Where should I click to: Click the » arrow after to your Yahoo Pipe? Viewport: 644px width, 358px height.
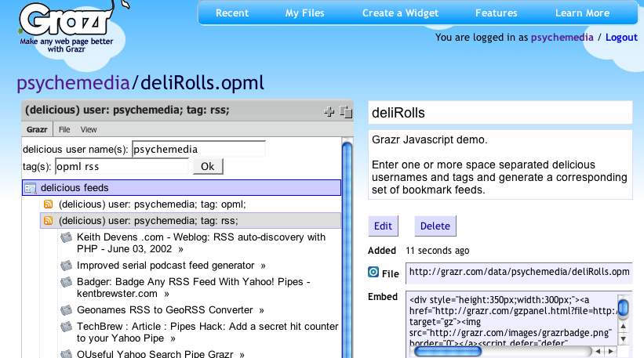tap(173, 339)
